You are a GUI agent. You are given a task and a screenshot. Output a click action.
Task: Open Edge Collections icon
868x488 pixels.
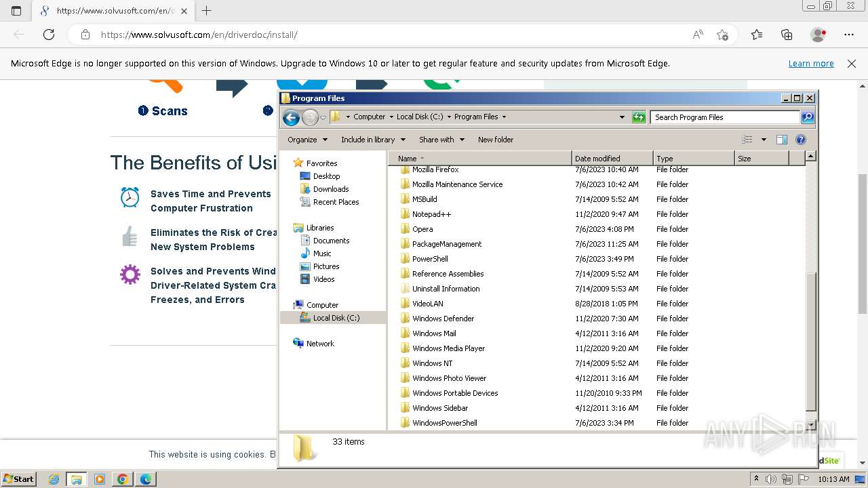787,35
